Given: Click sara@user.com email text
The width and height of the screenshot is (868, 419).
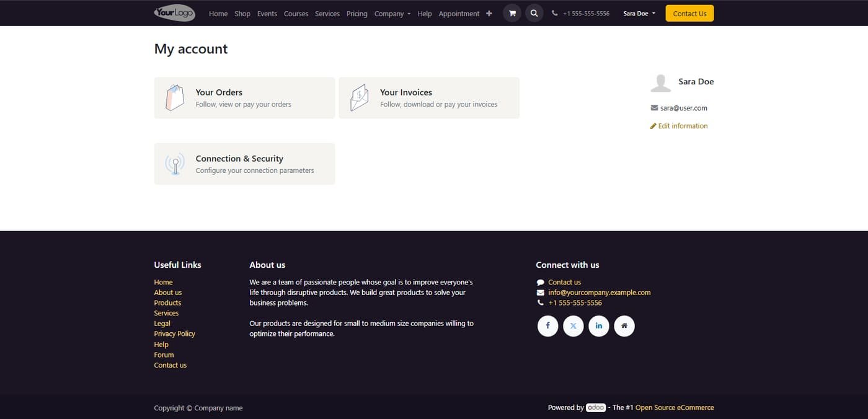Looking at the screenshot, I should (684, 108).
